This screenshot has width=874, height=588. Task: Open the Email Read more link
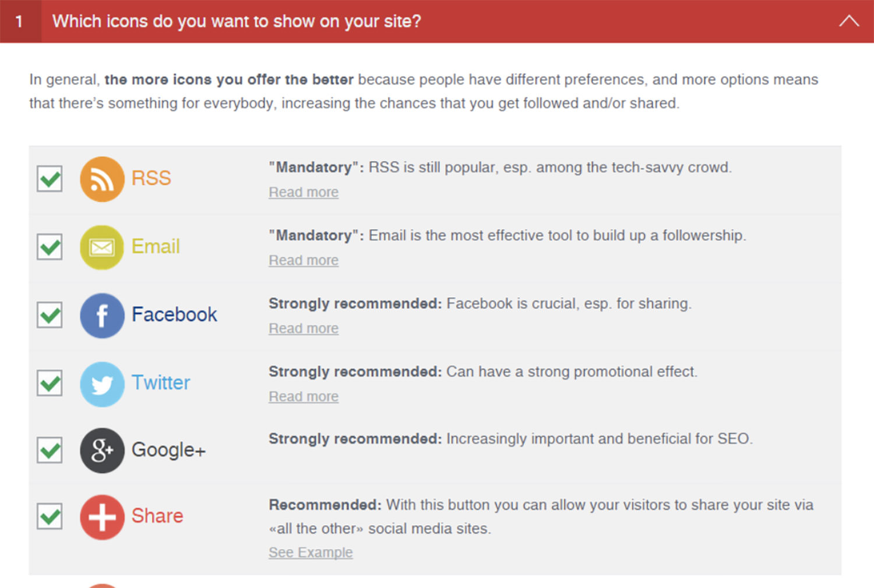(304, 260)
